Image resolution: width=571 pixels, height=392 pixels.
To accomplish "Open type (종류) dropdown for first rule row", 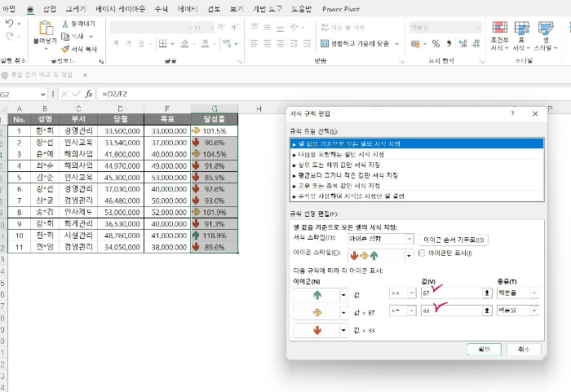I will pos(534,293).
